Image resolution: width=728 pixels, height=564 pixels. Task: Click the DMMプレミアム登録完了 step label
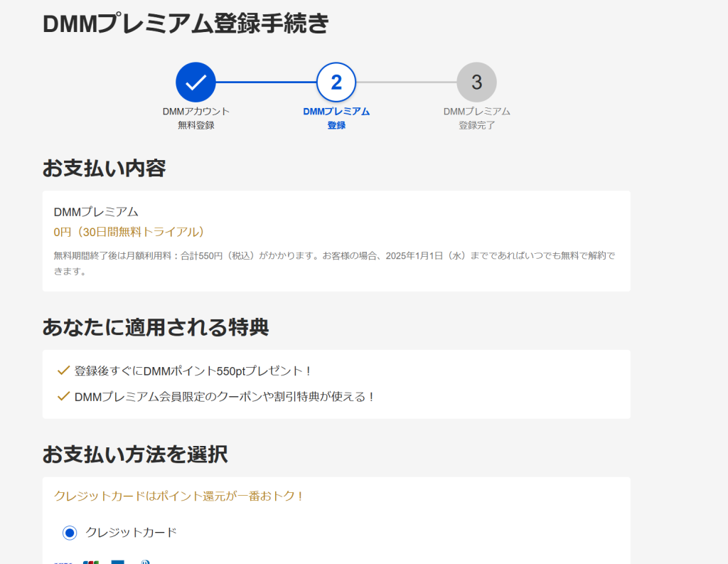coord(476,118)
